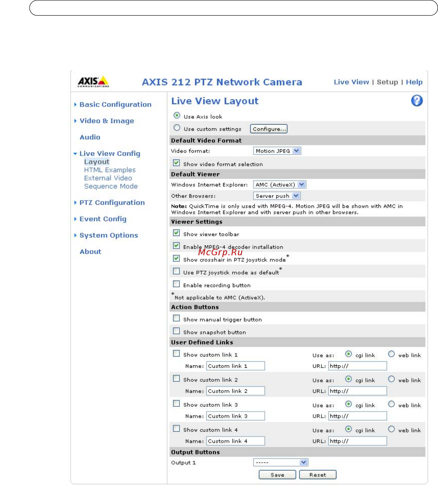This screenshot has height=504, width=438.
Task: Click the Save button
Action: 277,475
